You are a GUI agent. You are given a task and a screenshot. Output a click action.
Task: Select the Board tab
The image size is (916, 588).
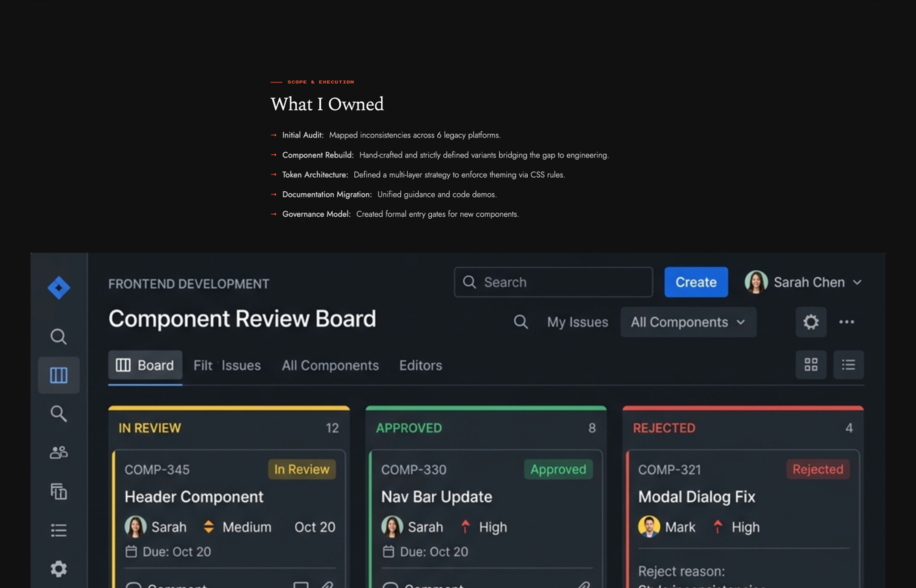[145, 365]
